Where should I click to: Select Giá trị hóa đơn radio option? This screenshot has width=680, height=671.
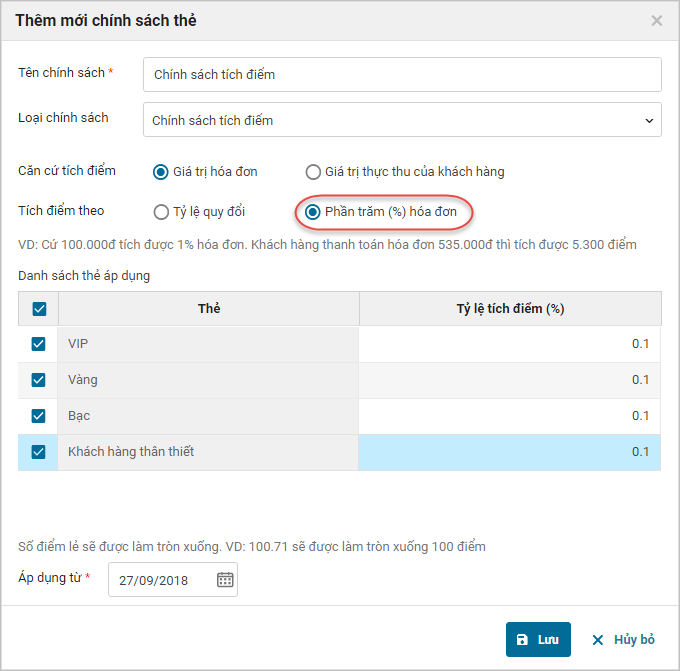tap(160, 172)
